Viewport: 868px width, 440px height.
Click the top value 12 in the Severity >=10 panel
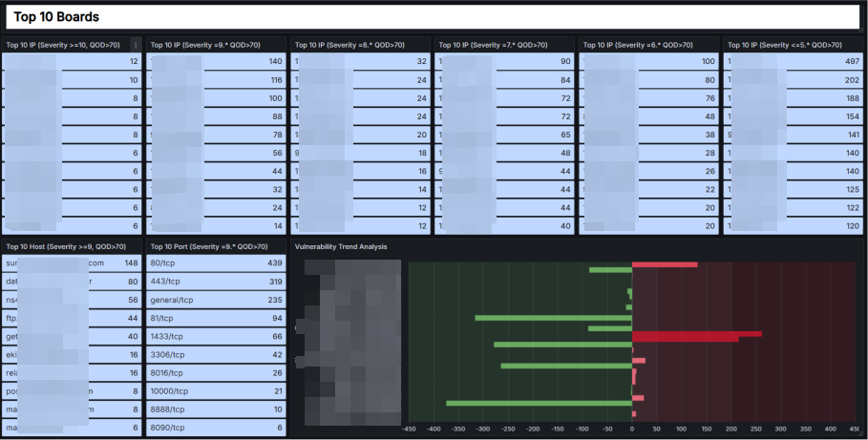click(134, 61)
